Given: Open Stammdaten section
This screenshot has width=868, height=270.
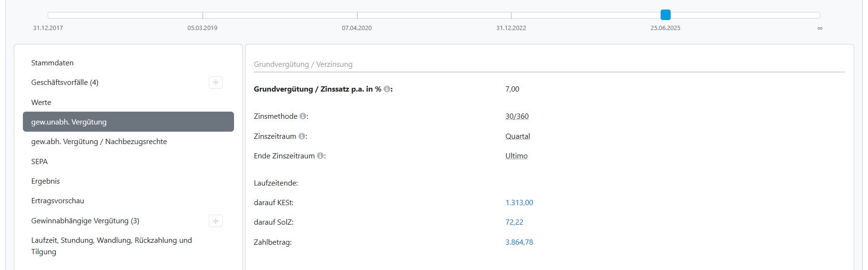Looking at the screenshot, I should coord(52,63).
